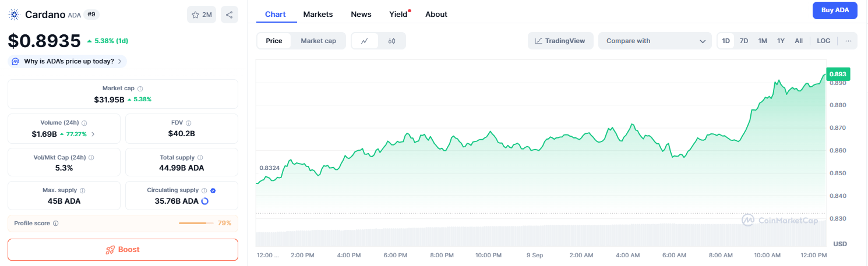
Task: Open the more chart options ellipsis
Action: (x=848, y=41)
